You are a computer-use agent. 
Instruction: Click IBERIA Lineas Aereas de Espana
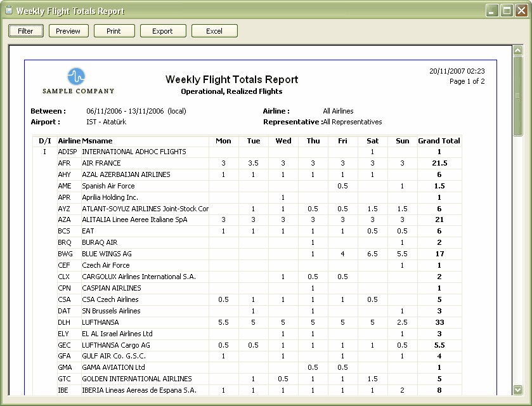pos(139,390)
